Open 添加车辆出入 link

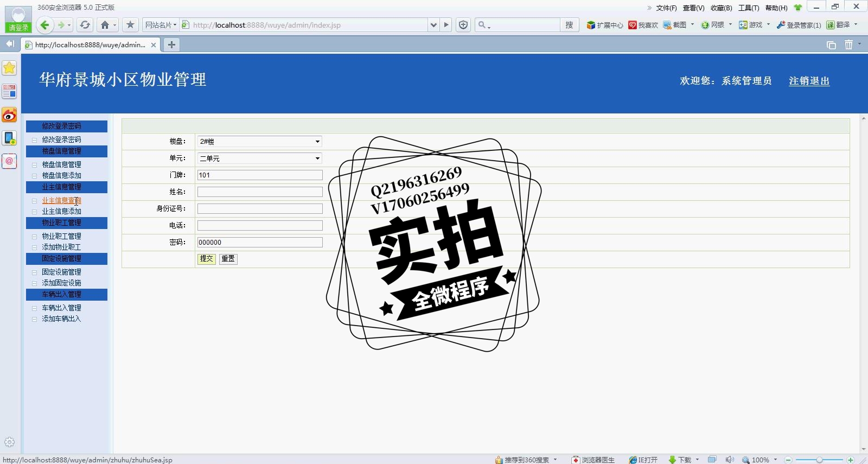(x=61, y=319)
